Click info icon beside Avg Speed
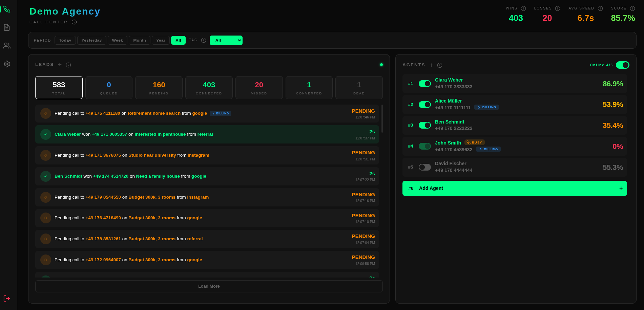The width and height of the screenshot is (644, 310). click(600, 8)
